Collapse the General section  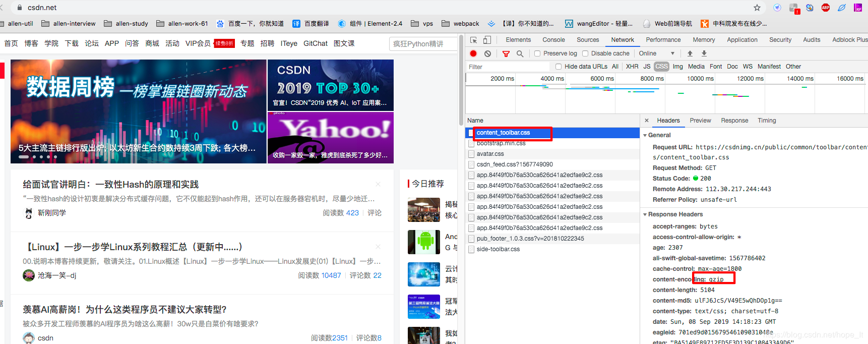pyautogui.click(x=645, y=135)
